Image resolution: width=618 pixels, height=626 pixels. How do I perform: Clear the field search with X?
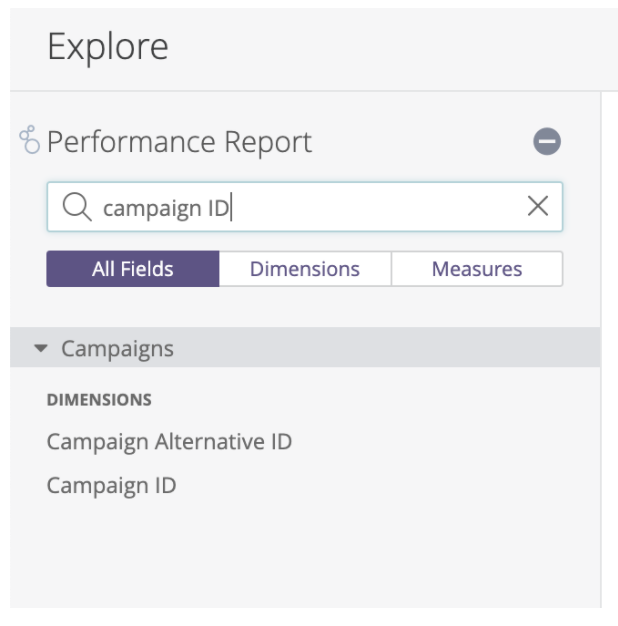537,207
